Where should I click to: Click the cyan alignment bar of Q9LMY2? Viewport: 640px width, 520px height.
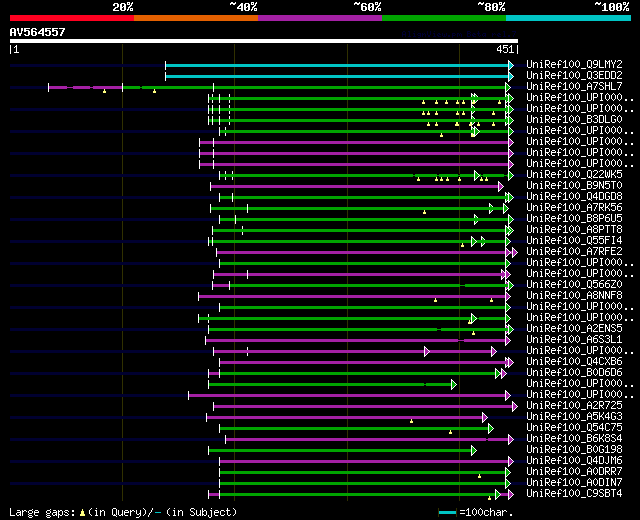pyautogui.click(x=337, y=65)
